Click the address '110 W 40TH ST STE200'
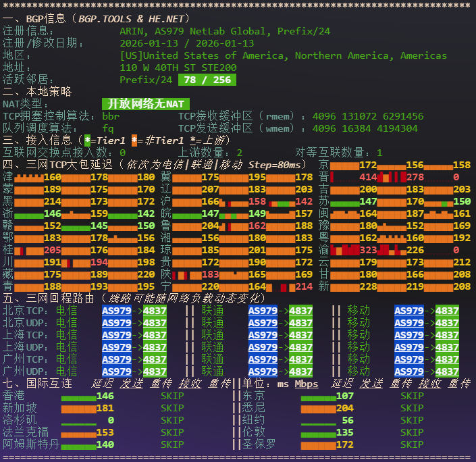Screen dimensions: 476x462 click(x=178, y=68)
